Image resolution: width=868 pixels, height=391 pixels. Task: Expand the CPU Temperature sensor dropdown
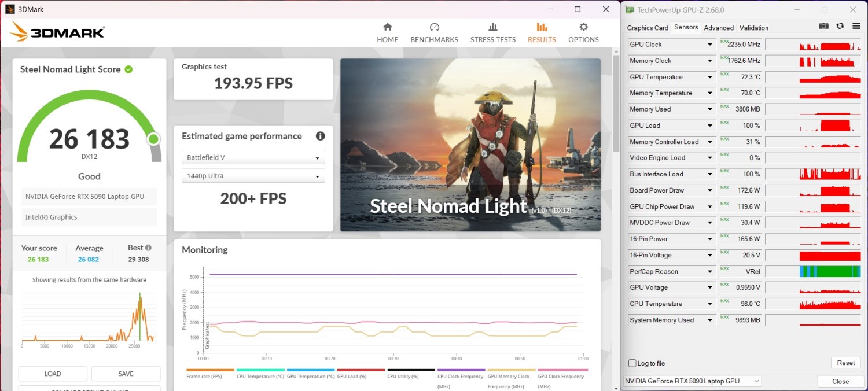(x=710, y=304)
